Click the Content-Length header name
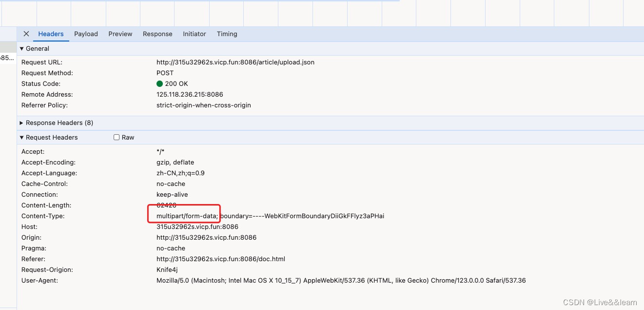644x310 pixels. tap(46, 205)
